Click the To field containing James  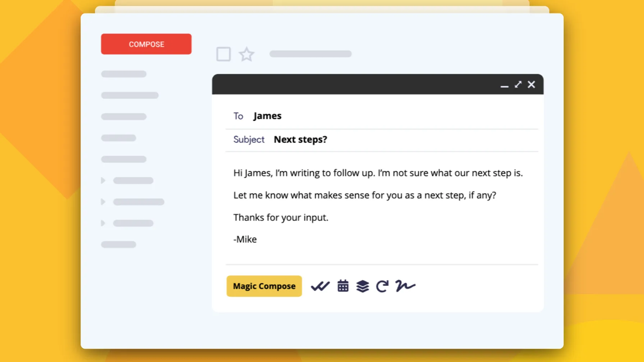click(x=382, y=116)
